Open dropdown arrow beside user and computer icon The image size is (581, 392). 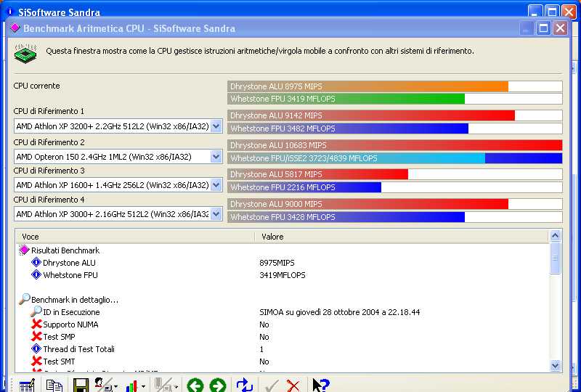(116, 387)
